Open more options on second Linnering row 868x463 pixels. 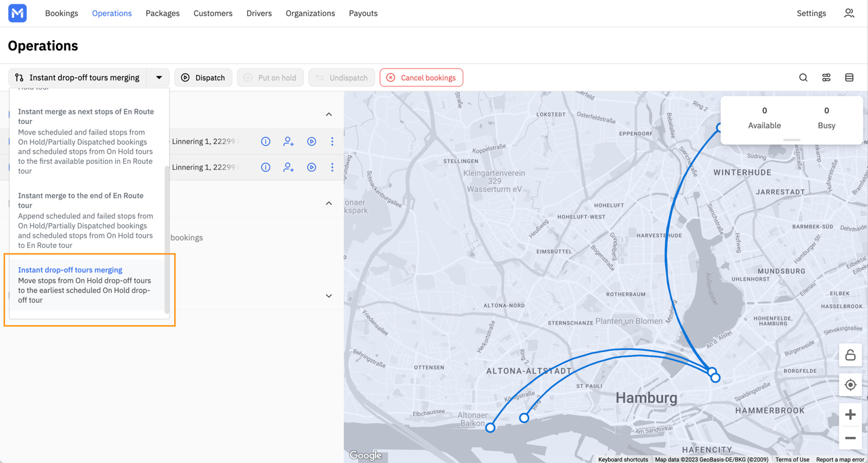point(332,168)
